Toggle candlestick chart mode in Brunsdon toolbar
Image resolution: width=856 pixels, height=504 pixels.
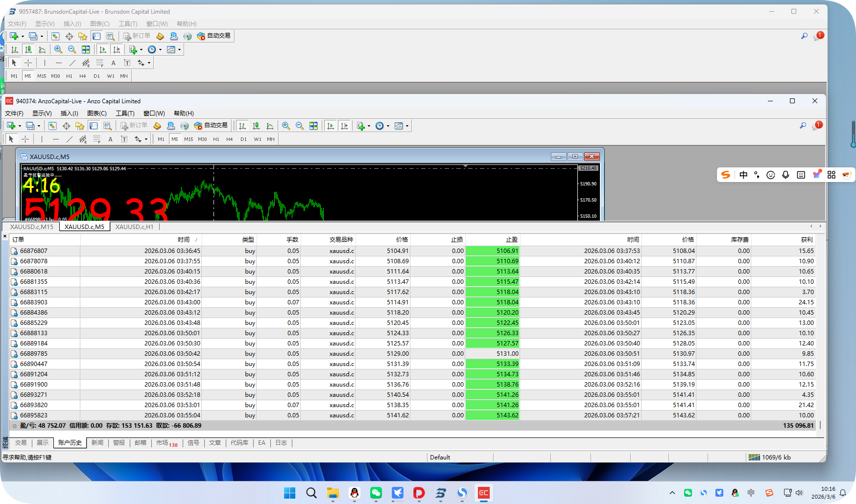tap(28, 49)
